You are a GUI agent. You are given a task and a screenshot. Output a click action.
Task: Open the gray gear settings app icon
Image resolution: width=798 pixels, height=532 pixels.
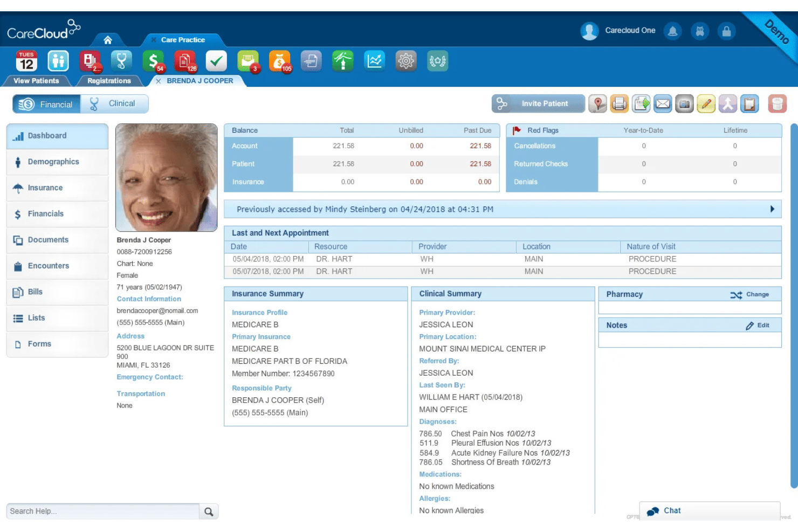click(x=406, y=61)
